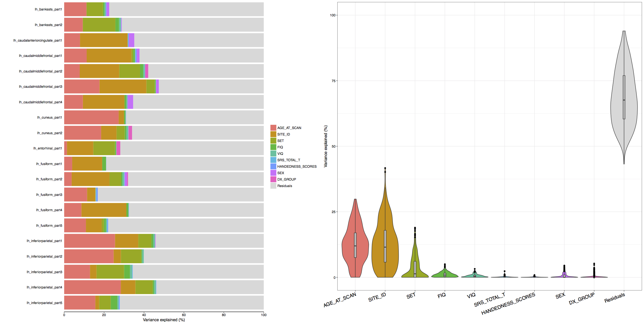Image resolution: width=644 pixels, height=322 pixels.
Task: Click the lh_inferiorparietal_part5 row label
Action: [44, 303]
